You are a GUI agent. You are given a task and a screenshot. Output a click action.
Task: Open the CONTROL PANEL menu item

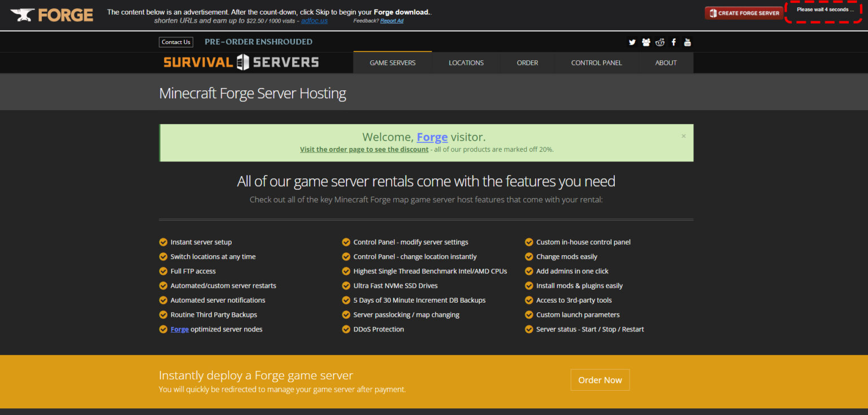point(596,63)
